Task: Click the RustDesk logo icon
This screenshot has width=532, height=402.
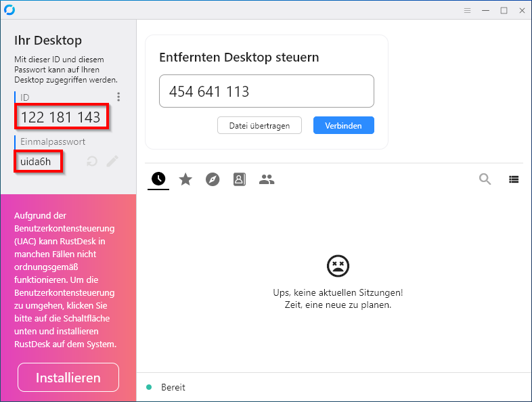Action: coord(9,10)
